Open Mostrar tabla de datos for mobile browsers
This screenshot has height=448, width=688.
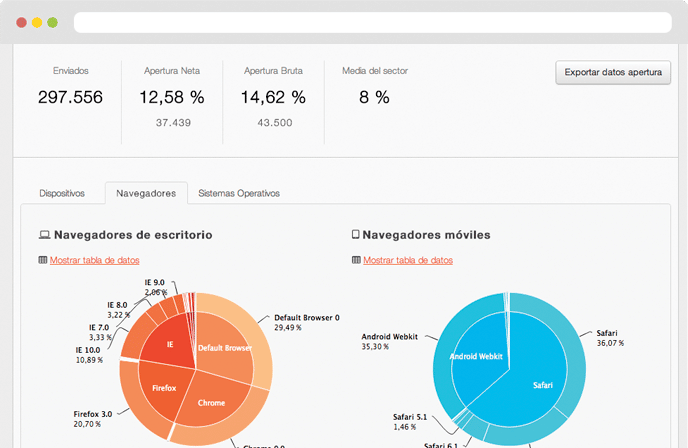pyautogui.click(x=408, y=260)
